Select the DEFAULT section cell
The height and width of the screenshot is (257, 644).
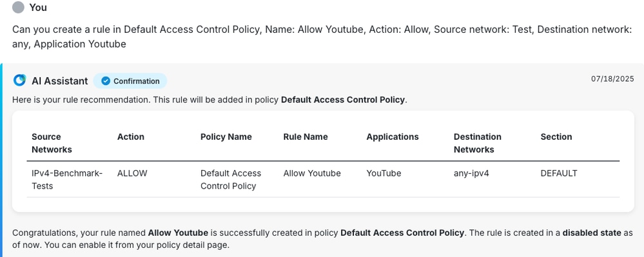558,173
